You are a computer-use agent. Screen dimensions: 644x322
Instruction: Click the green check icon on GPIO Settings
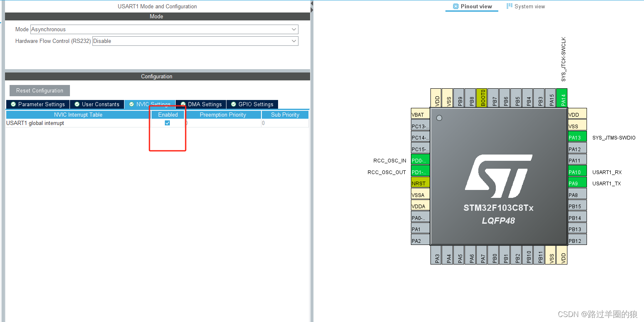click(x=234, y=104)
